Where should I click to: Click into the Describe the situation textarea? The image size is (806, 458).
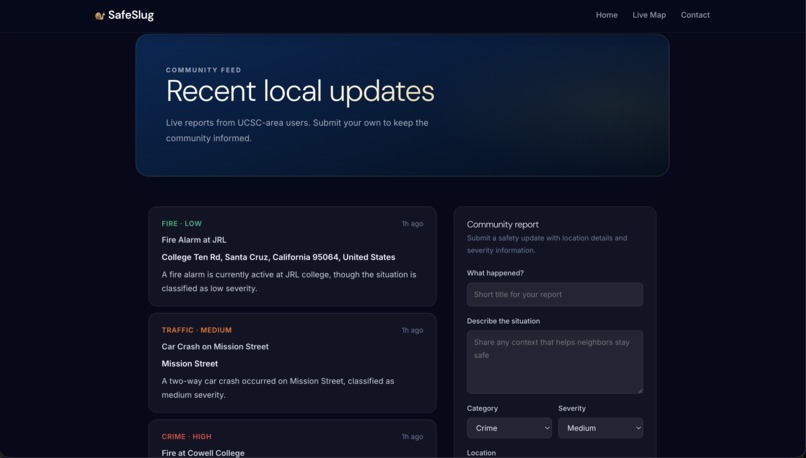(x=555, y=362)
